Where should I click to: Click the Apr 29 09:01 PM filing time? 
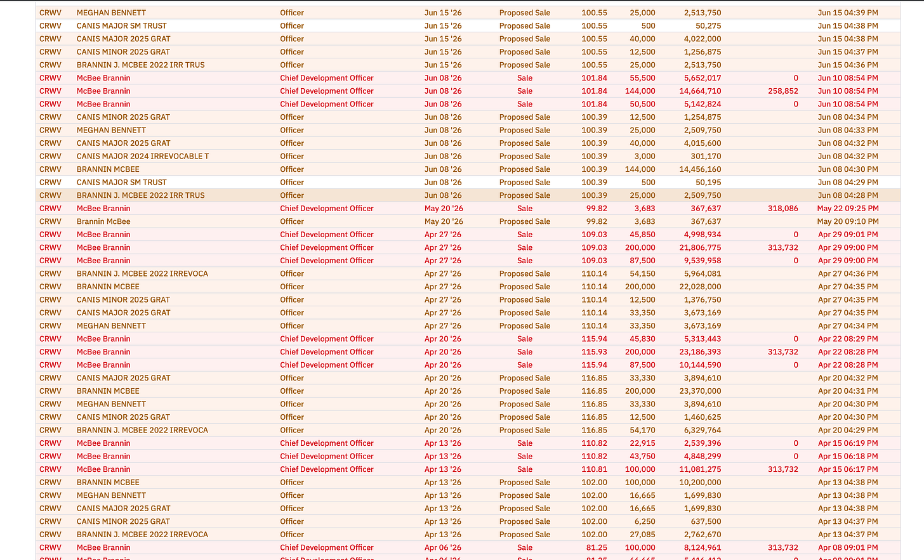click(x=848, y=235)
